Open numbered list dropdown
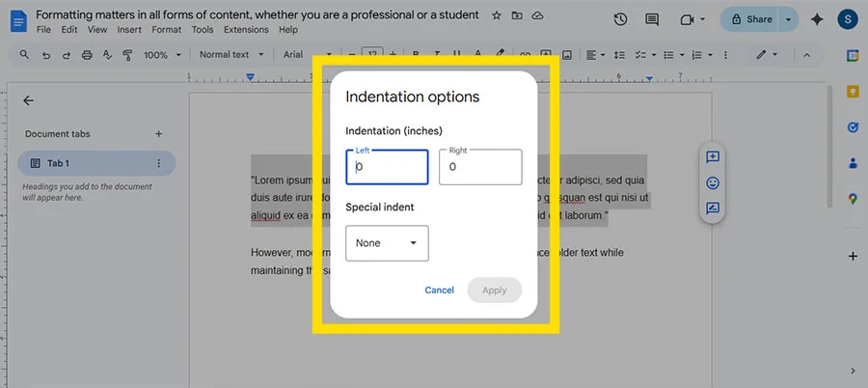Image resolution: width=868 pixels, height=388 pixels. (702, 55)
